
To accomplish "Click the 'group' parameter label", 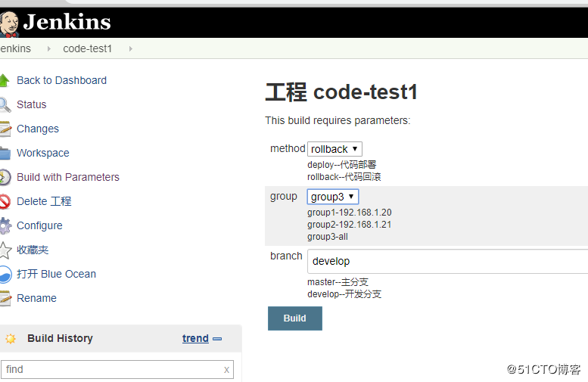I will point(284,197).
